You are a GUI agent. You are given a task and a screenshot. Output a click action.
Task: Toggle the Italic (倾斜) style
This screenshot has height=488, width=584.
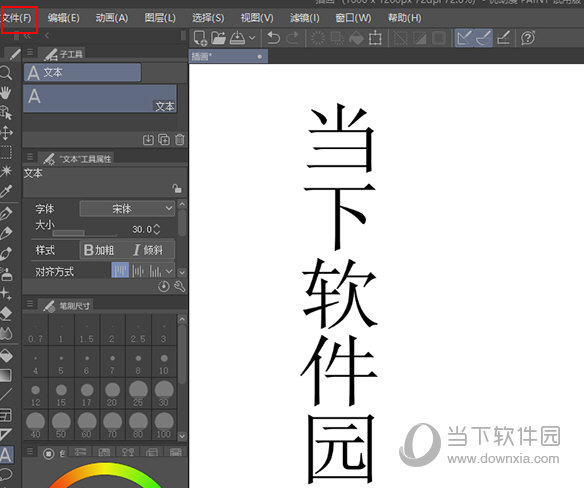pyautogui.click(x=148, y=250)
